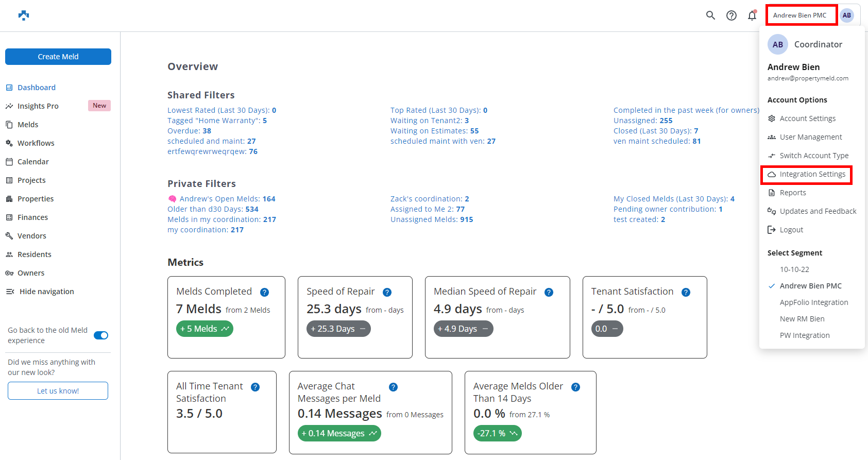Toggle the old Meld experience switch
The height and width of the screenshot is (460, 868).
pyautogui.click(x=101, y=335)
